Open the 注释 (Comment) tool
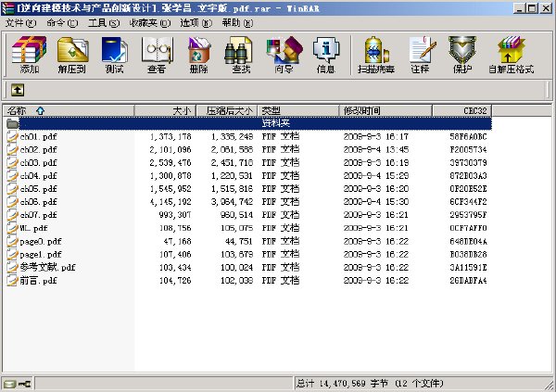Image resolution: width=556 pixels, height=392 pixels. (421, 55)
